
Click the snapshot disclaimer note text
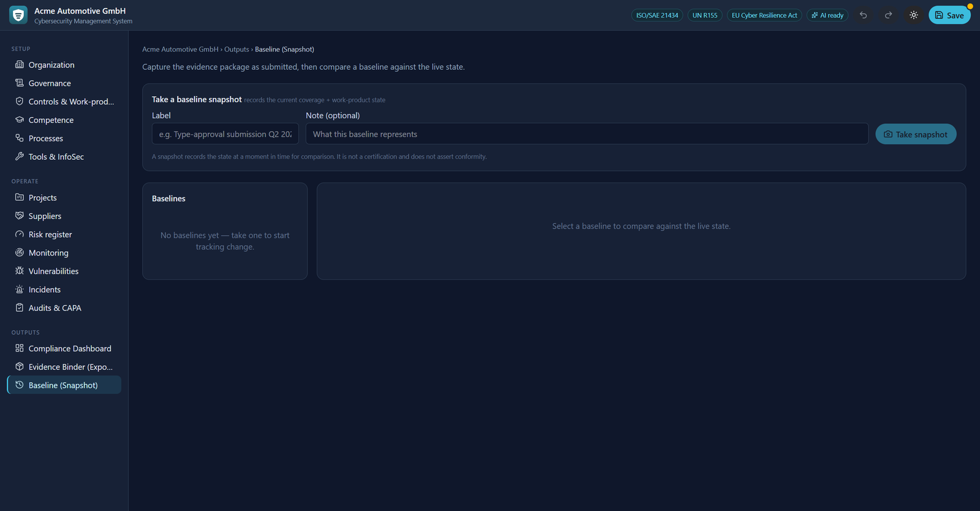click(x=319, y=157)
